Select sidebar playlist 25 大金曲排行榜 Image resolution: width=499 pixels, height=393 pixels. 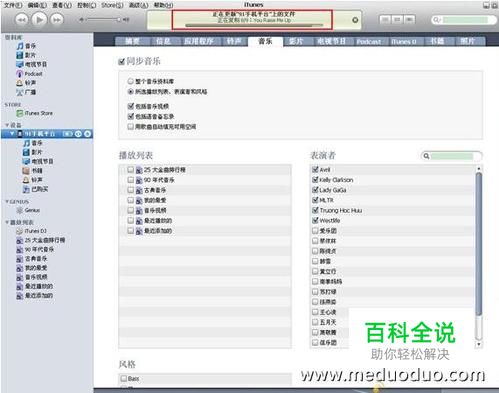[x=41, y=240]
